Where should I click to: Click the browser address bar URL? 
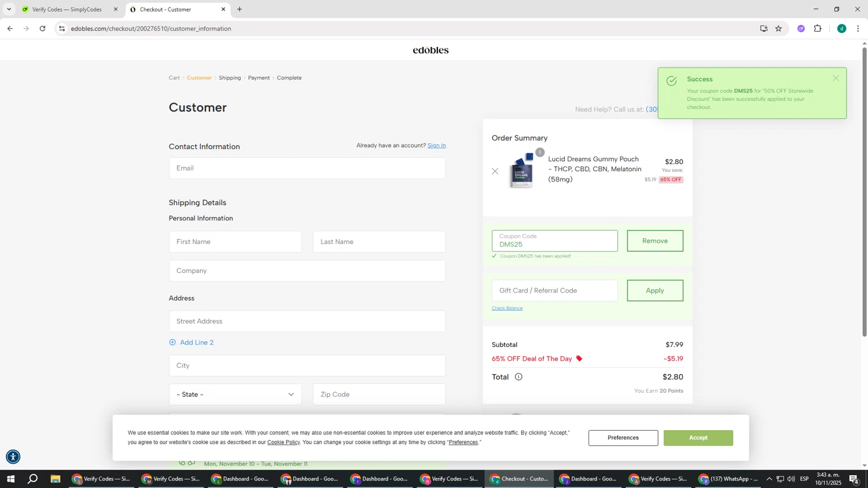(x=151, y=28)
